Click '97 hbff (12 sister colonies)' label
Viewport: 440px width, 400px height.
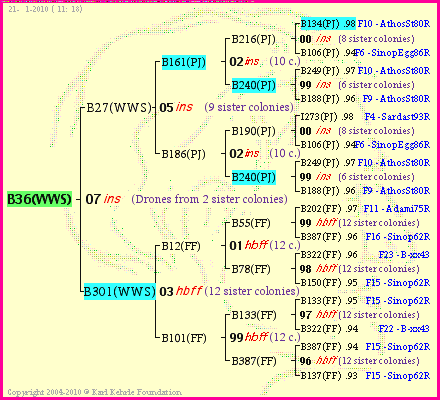coord(359,315)
